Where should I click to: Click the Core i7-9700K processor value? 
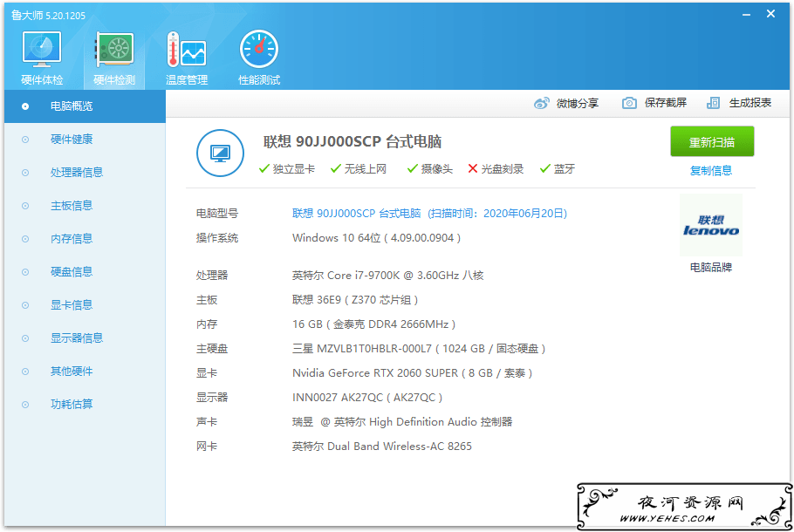388,276
